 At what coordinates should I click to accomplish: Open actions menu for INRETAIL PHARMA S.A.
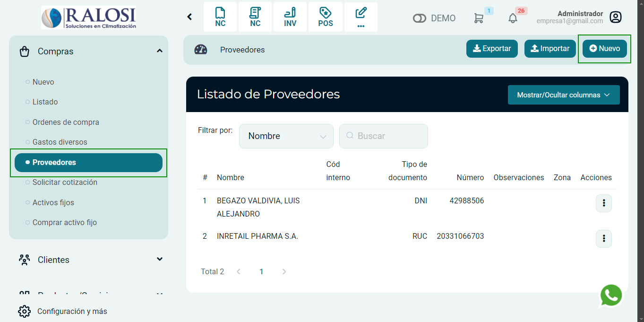[x=603, y=239]
